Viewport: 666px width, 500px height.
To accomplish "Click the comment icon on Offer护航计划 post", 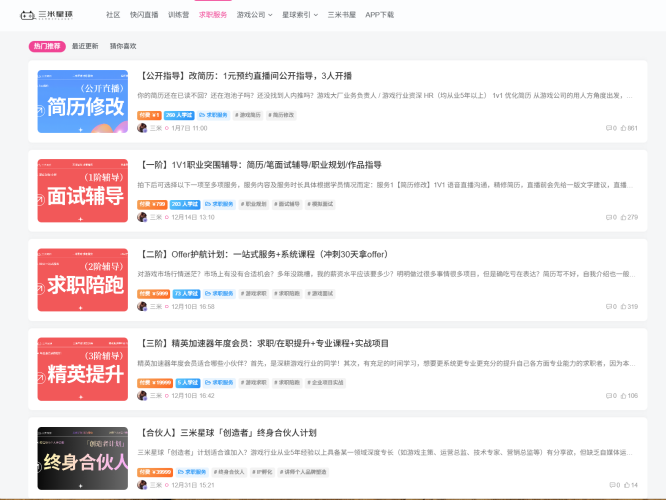I will click(609, 306).
